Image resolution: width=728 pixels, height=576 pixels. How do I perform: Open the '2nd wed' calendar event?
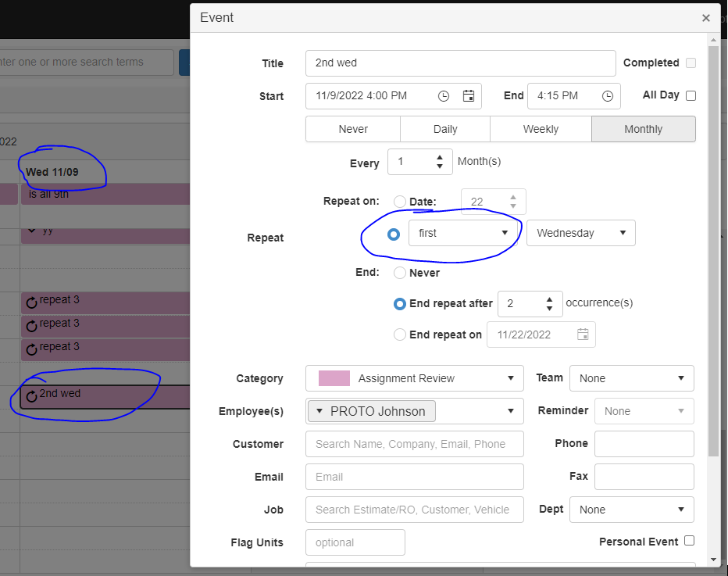pyautogui.click(x=105, y=397)
